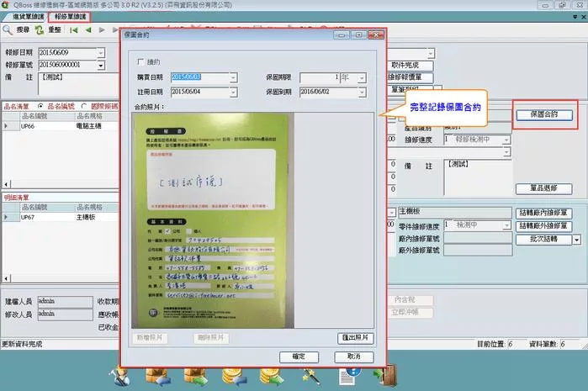This screenshot has width=588, height=391.
Task: Click the 保固合約 button on right panel
Action: [x=545, y=115]
